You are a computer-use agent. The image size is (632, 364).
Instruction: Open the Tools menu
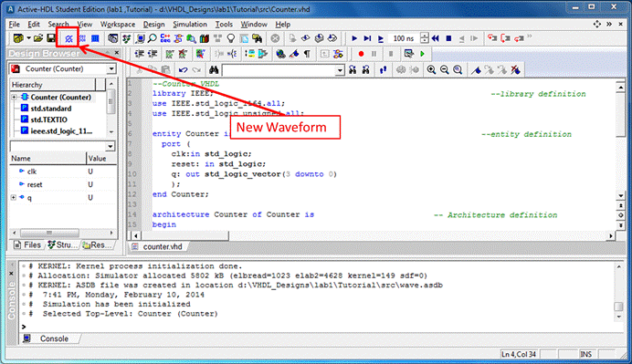click(224, 25)
